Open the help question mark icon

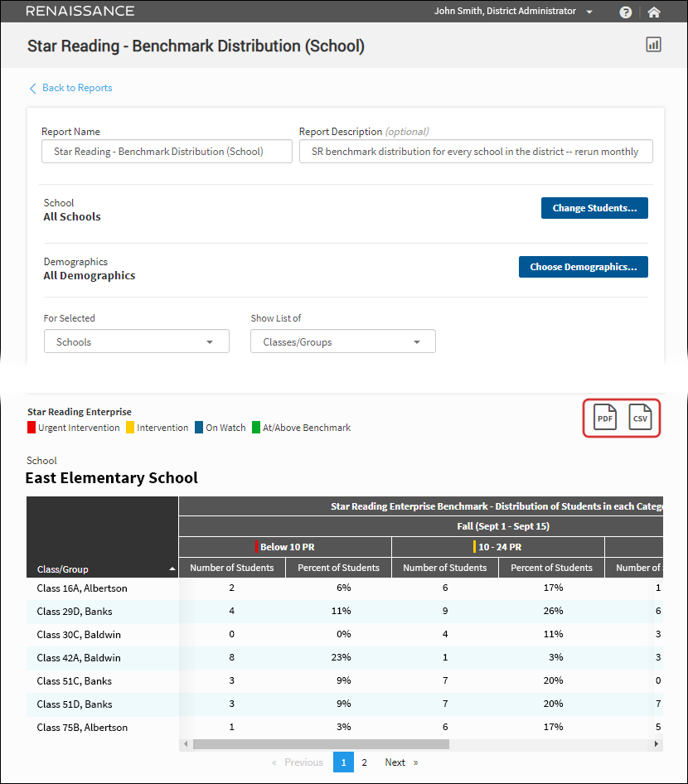point(626,12)
